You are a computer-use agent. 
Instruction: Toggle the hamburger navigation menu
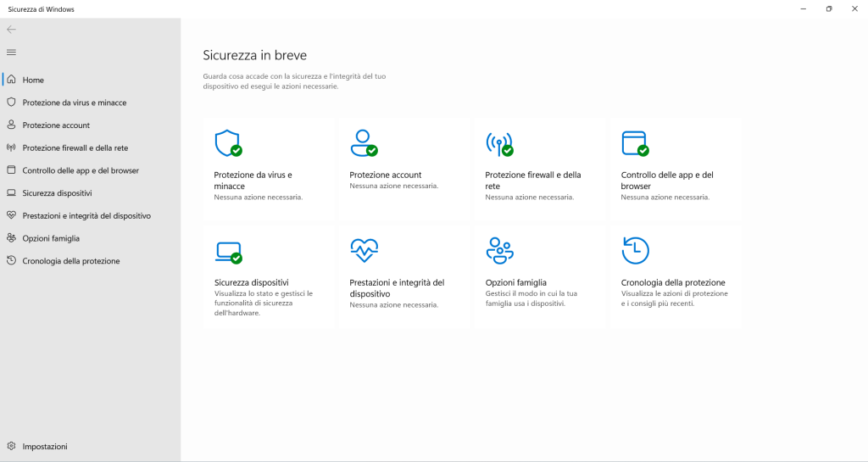11,53
